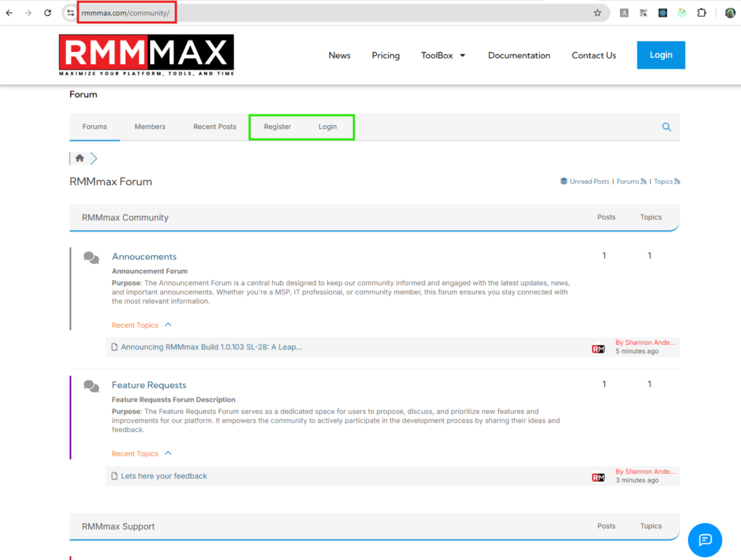Click the 5 minutes ago timestamp
The image size is (741, 560).
point(637,351)
